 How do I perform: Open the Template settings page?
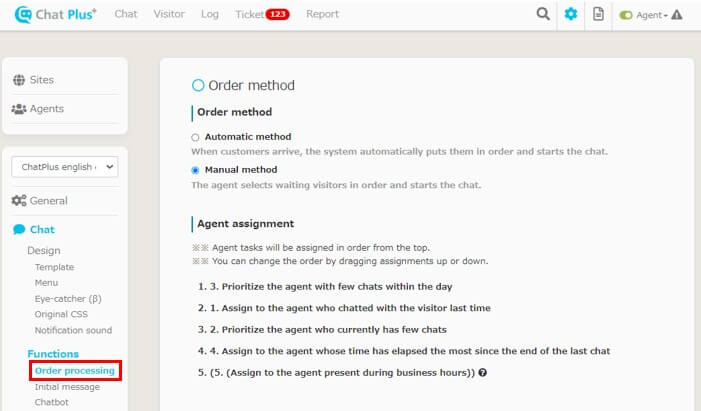click(x=55, y=267)
